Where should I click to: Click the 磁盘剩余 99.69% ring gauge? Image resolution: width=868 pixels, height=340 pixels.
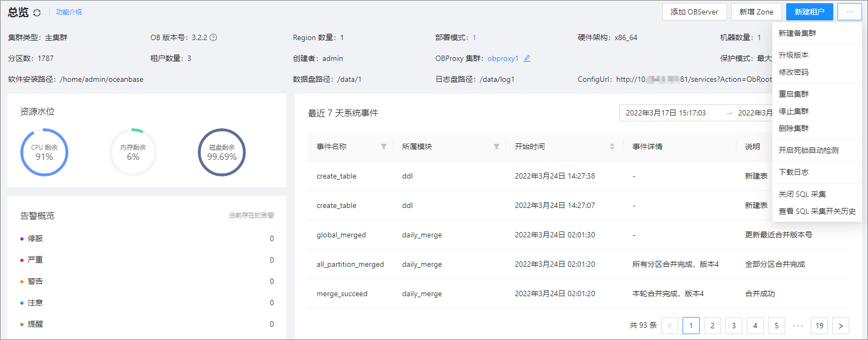(x=222, y=152)
